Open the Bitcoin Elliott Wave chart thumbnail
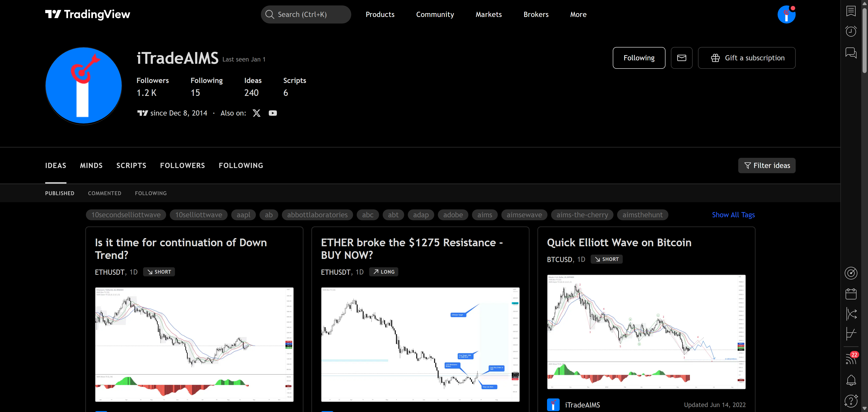 646,332
